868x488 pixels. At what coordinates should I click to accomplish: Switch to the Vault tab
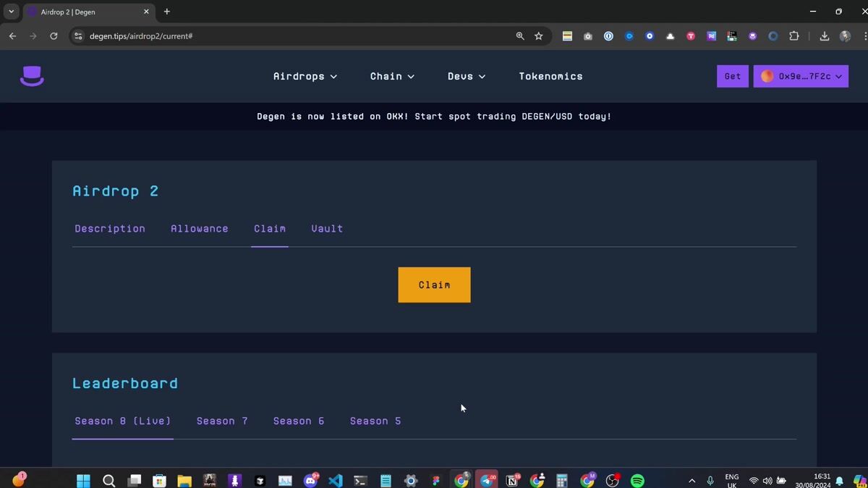point(327,229)
